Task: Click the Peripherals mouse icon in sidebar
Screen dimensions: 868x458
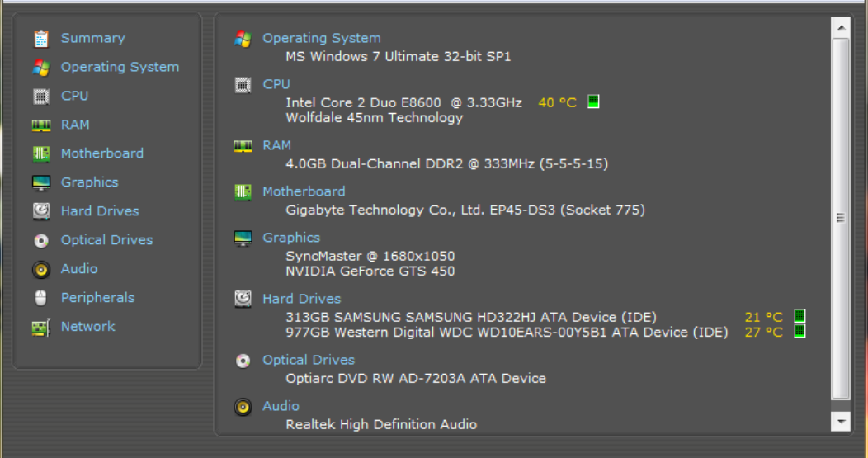Action: point(41,298)
